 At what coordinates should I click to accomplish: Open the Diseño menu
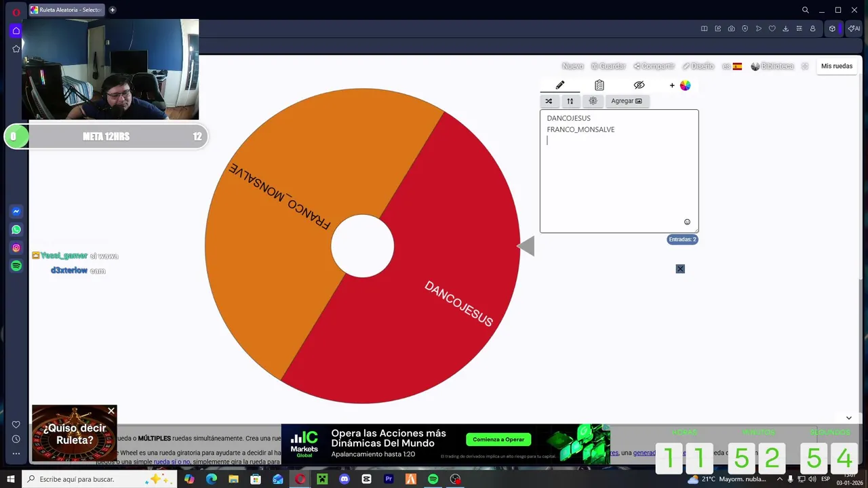[x=698, y=66]
